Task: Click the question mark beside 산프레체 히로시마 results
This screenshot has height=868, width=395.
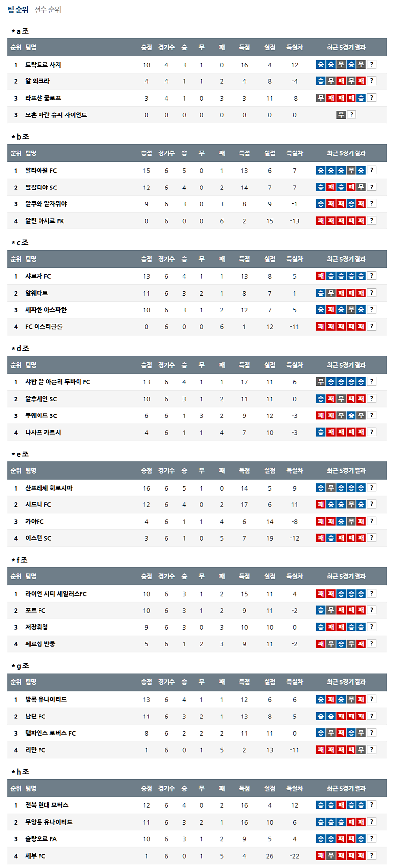Action: (372, 488)
